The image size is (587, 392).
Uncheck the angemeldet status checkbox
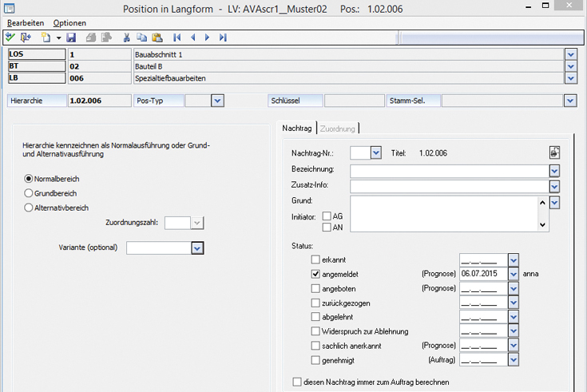[x=315, y=274]
